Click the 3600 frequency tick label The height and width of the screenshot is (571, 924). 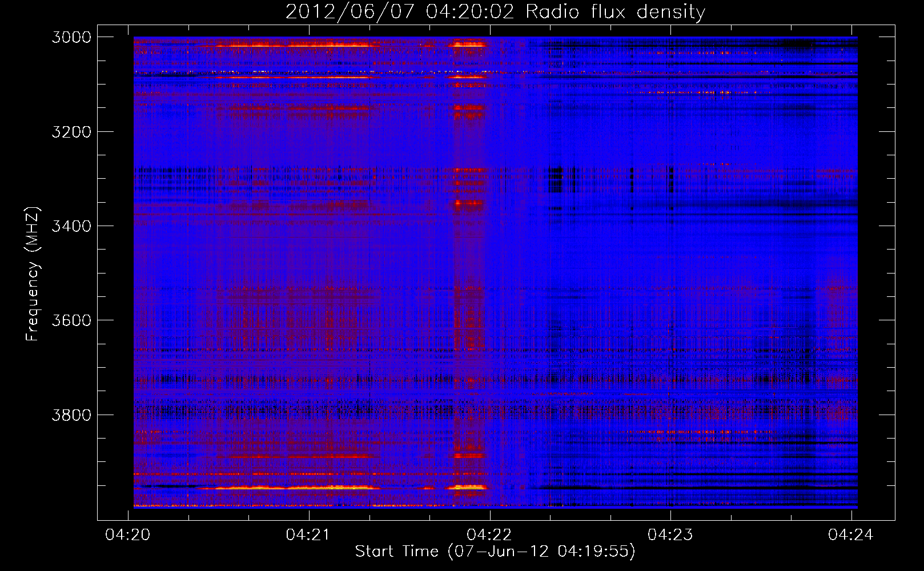(x=71, y=320)
